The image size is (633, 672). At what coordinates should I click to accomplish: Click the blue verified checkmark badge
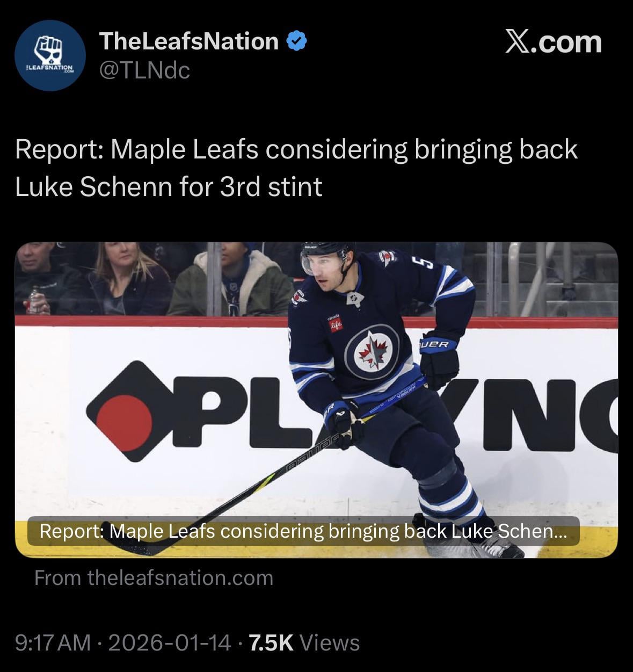(x=297, y=41)
